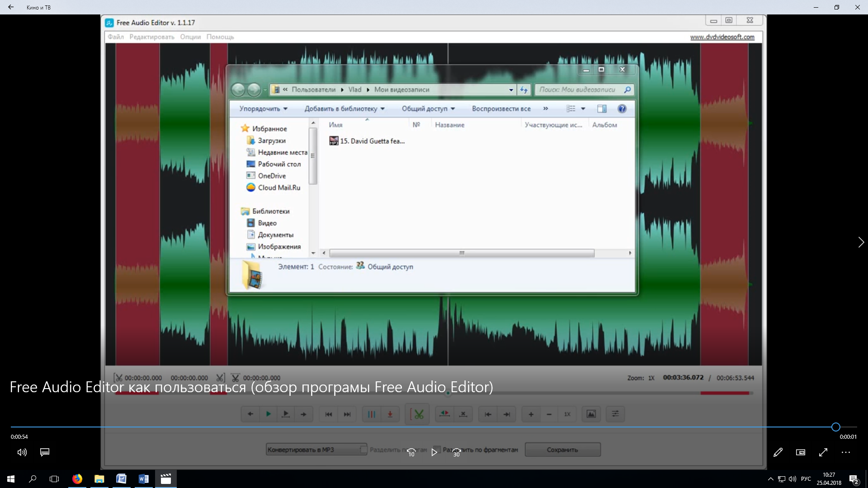Click the delete selection icon in audio editor
This screenshot has width=868, height=488.
[463, 414]
